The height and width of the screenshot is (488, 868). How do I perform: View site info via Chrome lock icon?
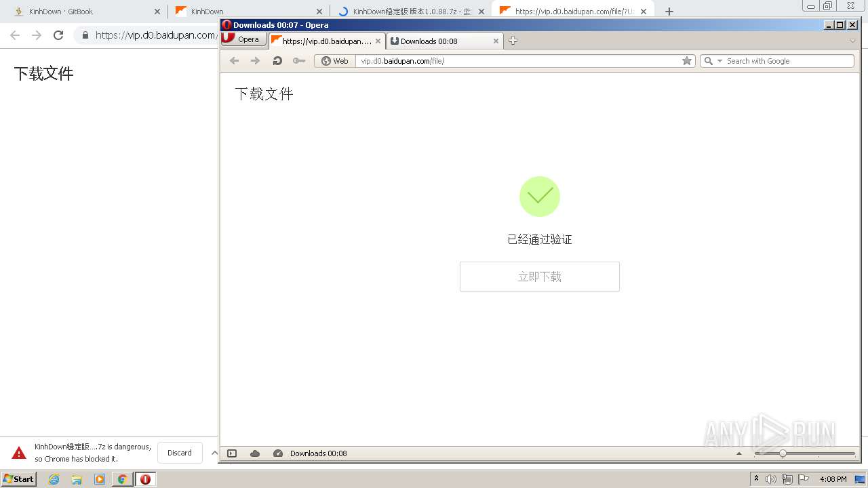pos(85,35)
